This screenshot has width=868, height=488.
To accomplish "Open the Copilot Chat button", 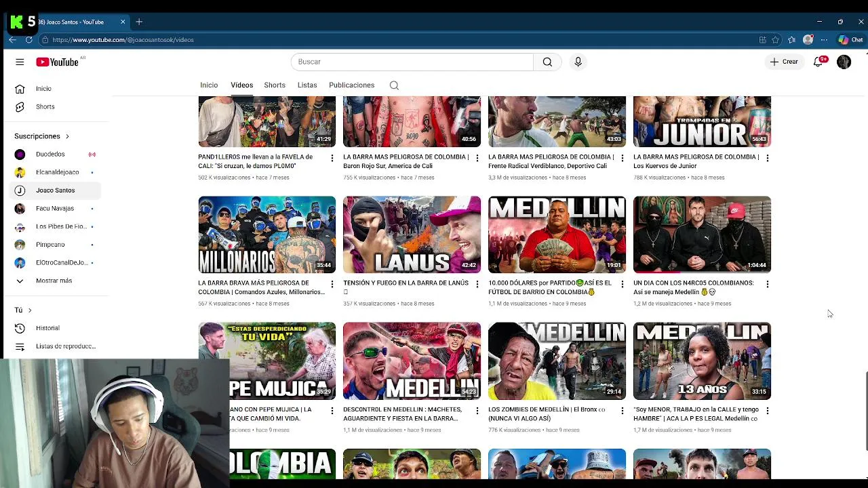I will (x=850, y=40).
